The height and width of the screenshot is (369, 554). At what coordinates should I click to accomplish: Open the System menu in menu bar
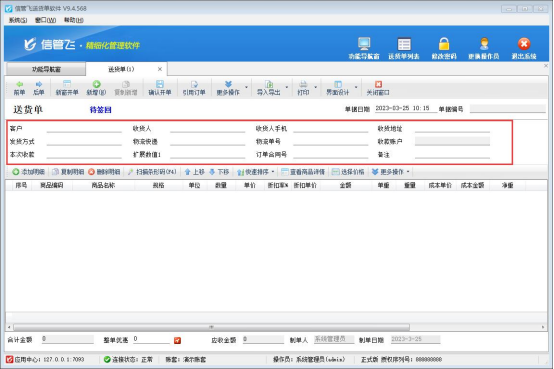pos(18,20)
